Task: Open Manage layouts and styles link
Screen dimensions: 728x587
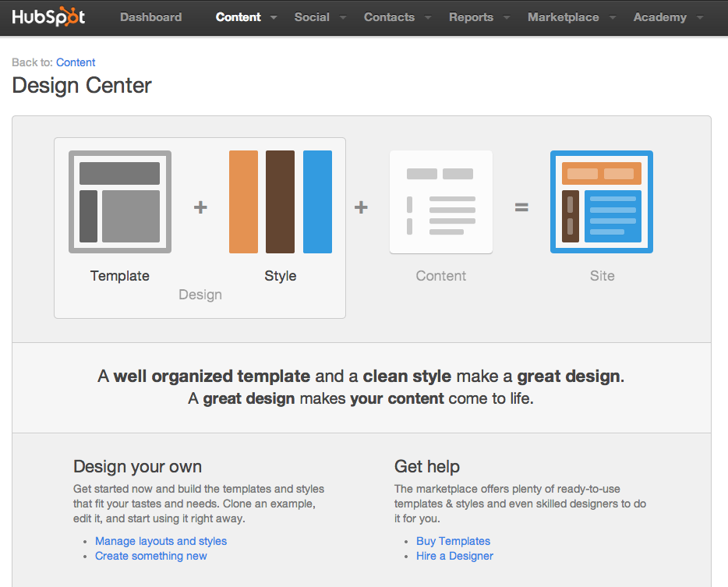Action: point(161,541)
